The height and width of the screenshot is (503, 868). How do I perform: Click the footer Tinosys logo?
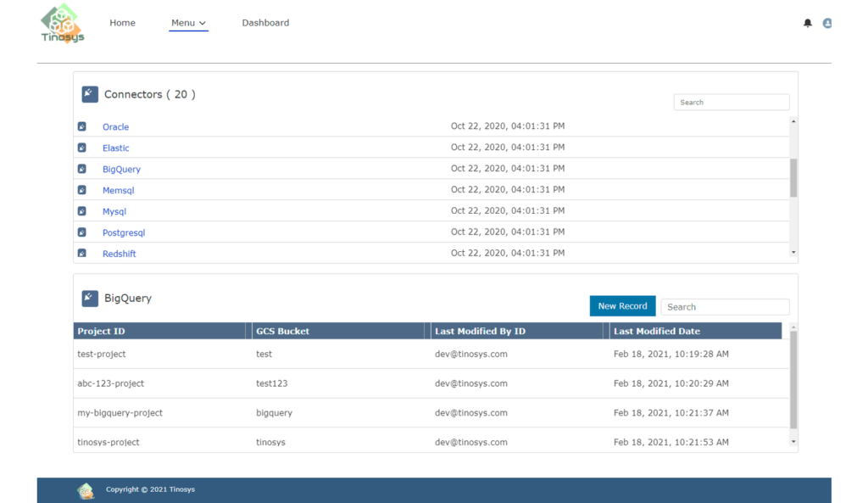click(x=86, y=490)
